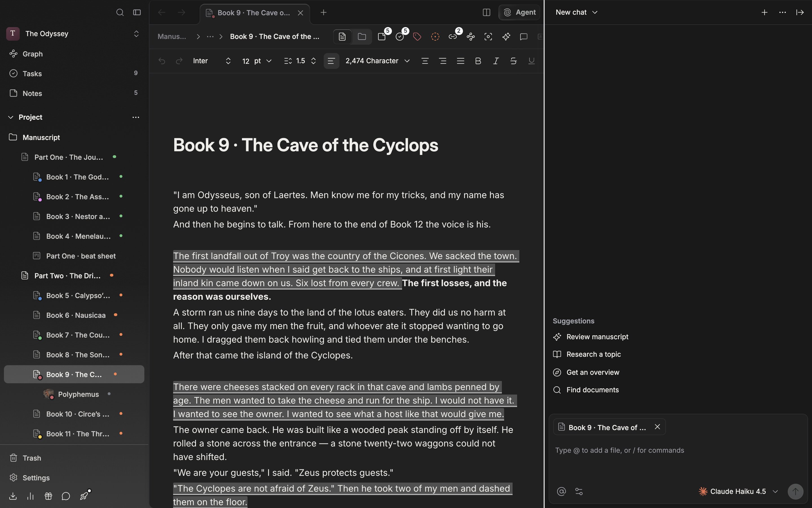Go back with the left arrow

tap(162, 12)
